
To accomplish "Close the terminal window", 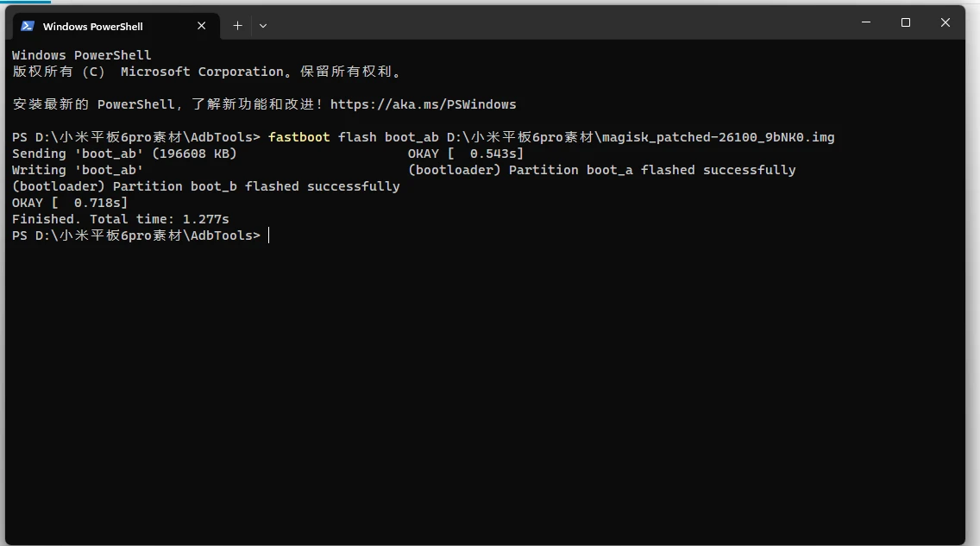I will (x=945, y=22).
